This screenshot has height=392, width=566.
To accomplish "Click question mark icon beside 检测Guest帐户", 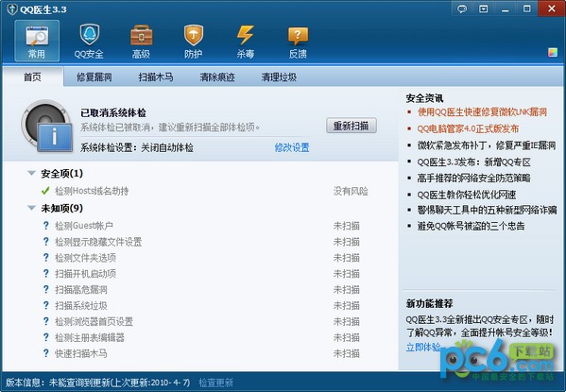I will (46, 226).
